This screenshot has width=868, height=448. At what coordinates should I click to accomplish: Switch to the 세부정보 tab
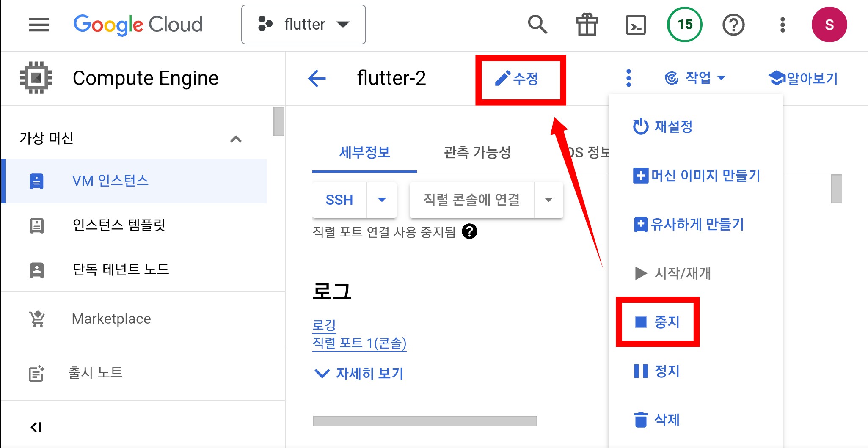pos(364,153)
